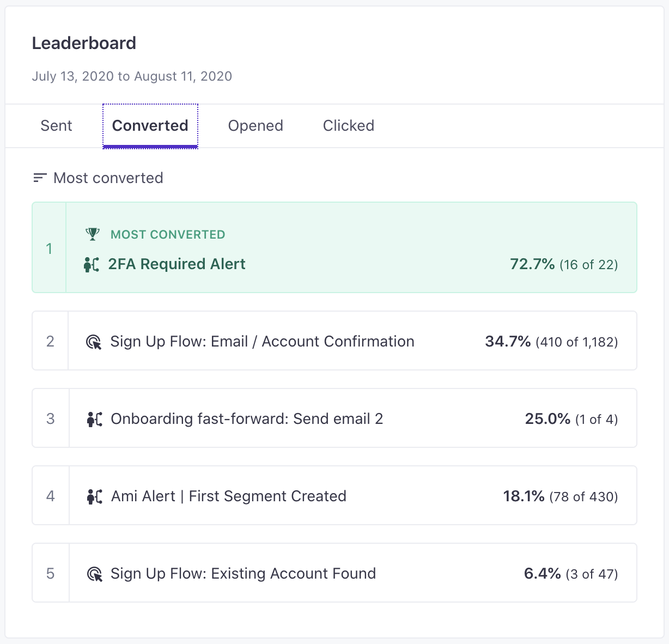Click the 72.7% (16 of 22) value

tap(564, 264)
